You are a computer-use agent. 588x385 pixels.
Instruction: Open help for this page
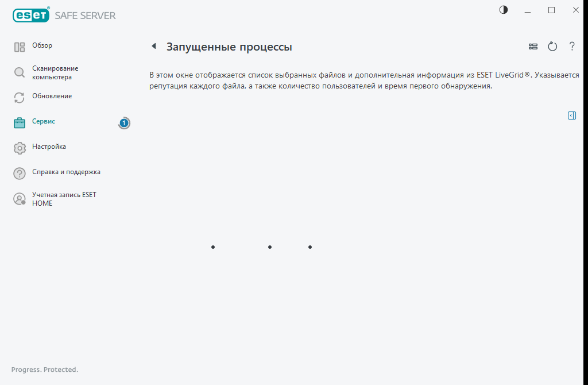[572, 47]
